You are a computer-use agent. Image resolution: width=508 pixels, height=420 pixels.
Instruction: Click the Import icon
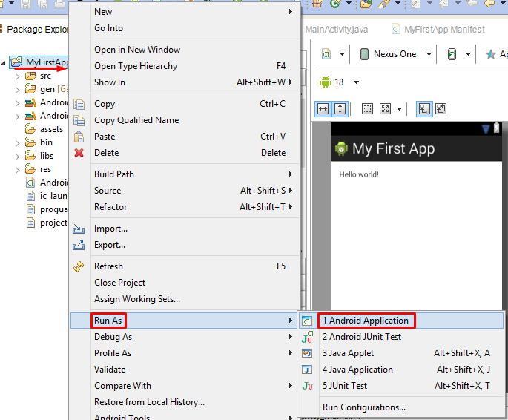tap(79, 229)
